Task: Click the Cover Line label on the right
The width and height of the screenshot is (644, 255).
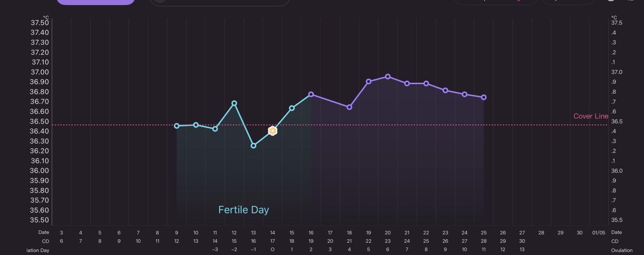Action: click(x=590, y=116)
